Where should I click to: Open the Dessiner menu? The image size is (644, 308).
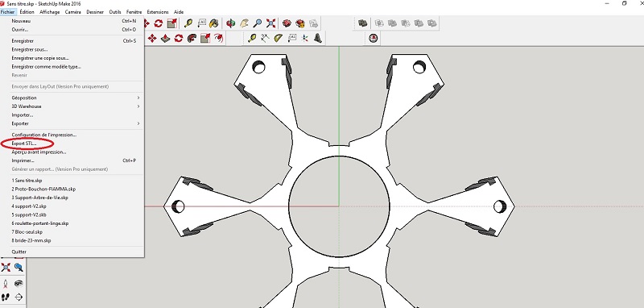click(95, 12)
